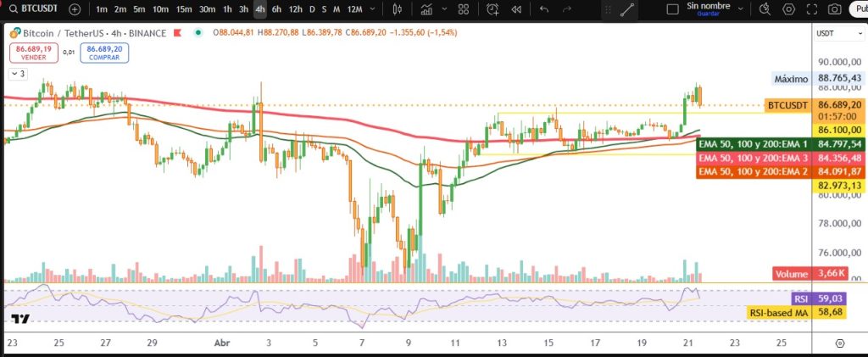Grab the floating drawing toolbar handle

coord(608,9)
